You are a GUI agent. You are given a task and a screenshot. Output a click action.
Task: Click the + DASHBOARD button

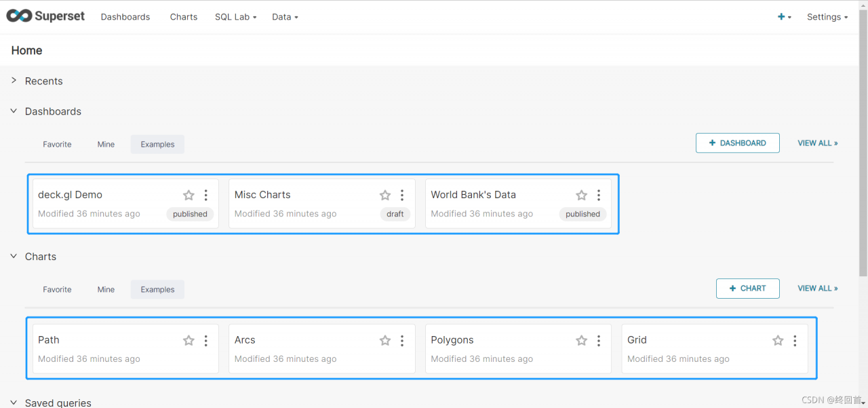pos(737,143)
